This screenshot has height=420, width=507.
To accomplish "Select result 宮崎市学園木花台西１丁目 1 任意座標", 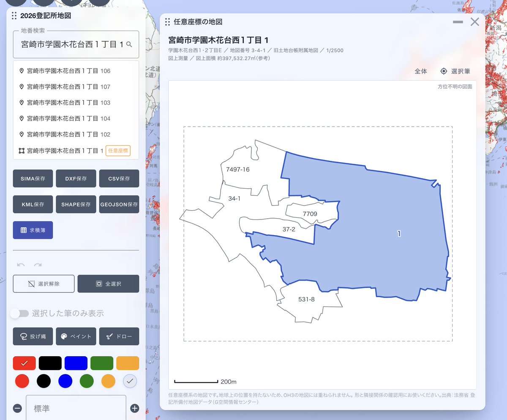I will pyautogui.click(x=76, y=150).
